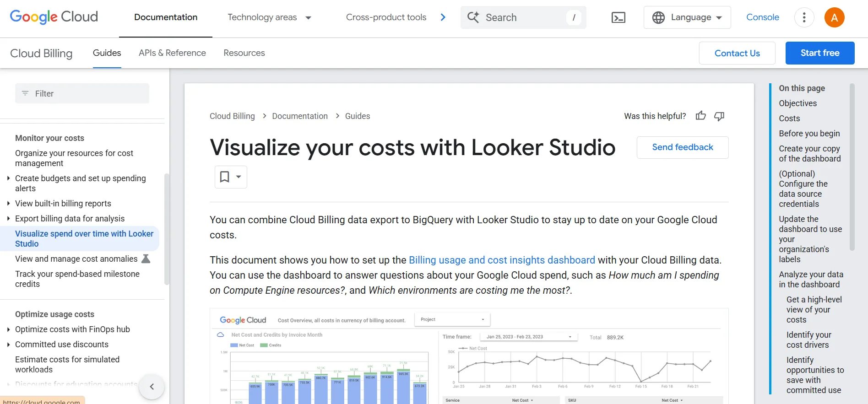This screenshot has width=868, height=404.
Task: Click Cloud Billing breadcrumb link
Action: tap(232, 116)
